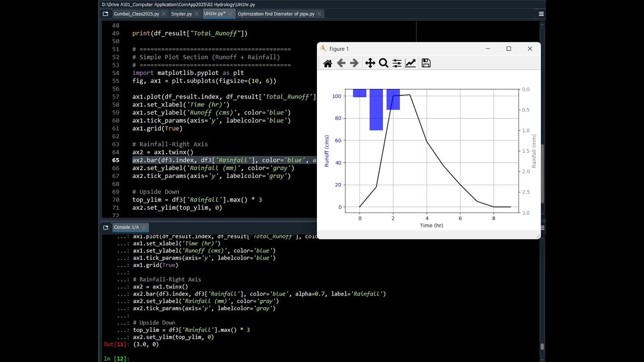644x362 pixels.
Task: Click 'Runoff (cms)' y-axis label in figure
Action: [x=327, y=151]
